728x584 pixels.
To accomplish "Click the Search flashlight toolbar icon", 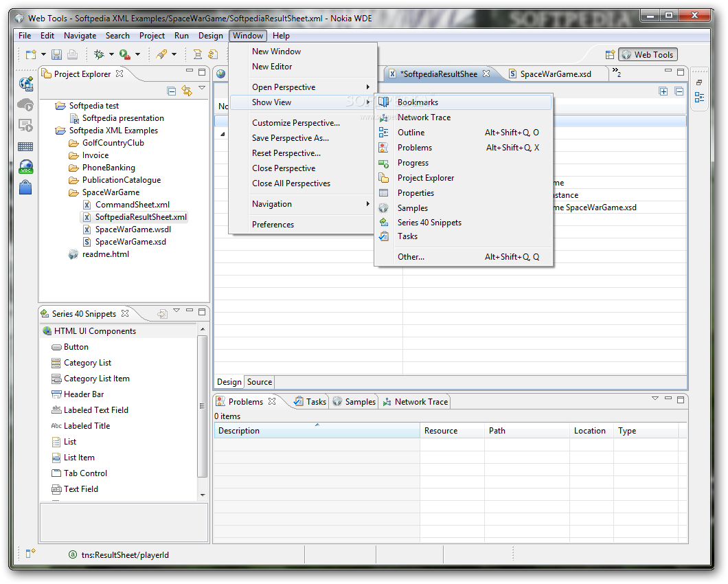I will point(161,54).
